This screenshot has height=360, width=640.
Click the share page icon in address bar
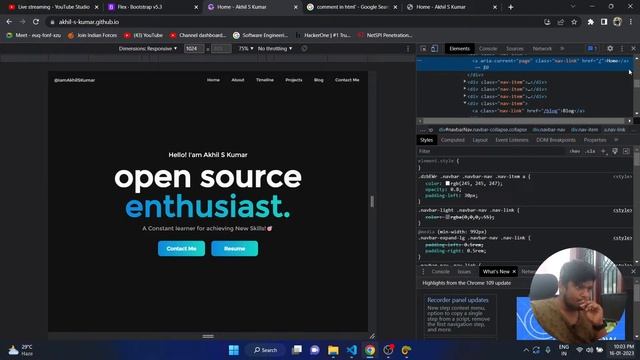pos(561,22)
